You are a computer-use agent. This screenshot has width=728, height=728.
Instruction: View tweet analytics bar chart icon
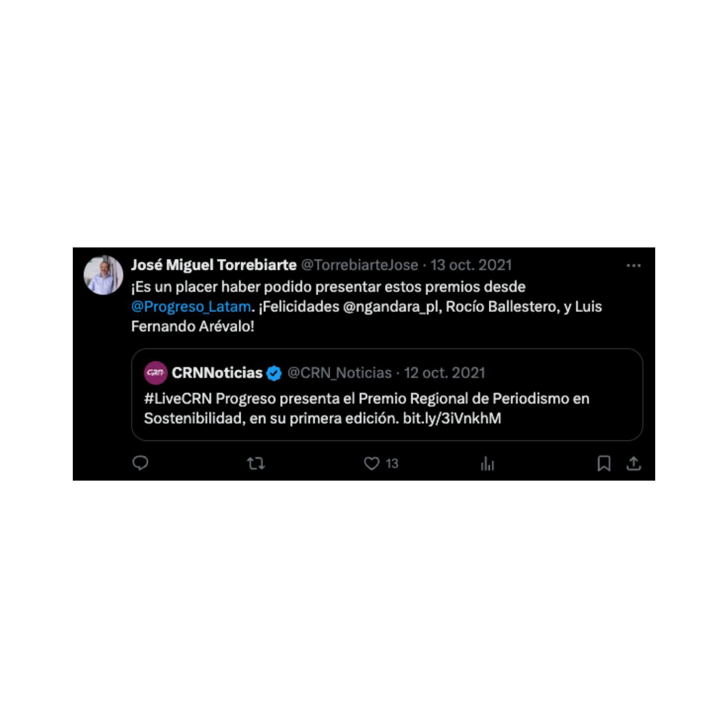[487, 463]
